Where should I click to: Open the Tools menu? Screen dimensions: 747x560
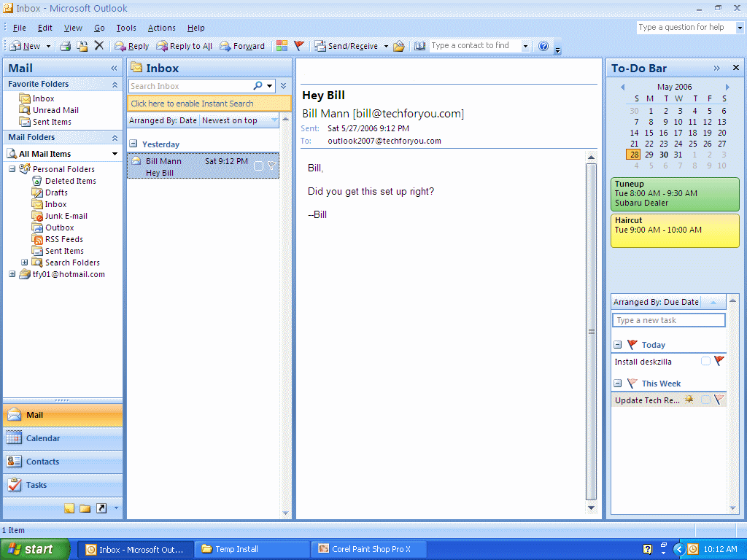click(126, 28)
